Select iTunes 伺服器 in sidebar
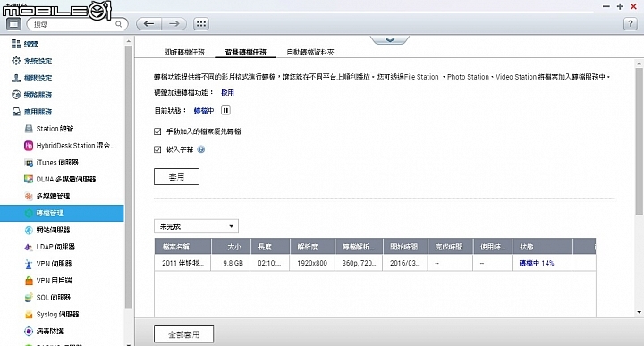644x346 pixels. point(52,162)
